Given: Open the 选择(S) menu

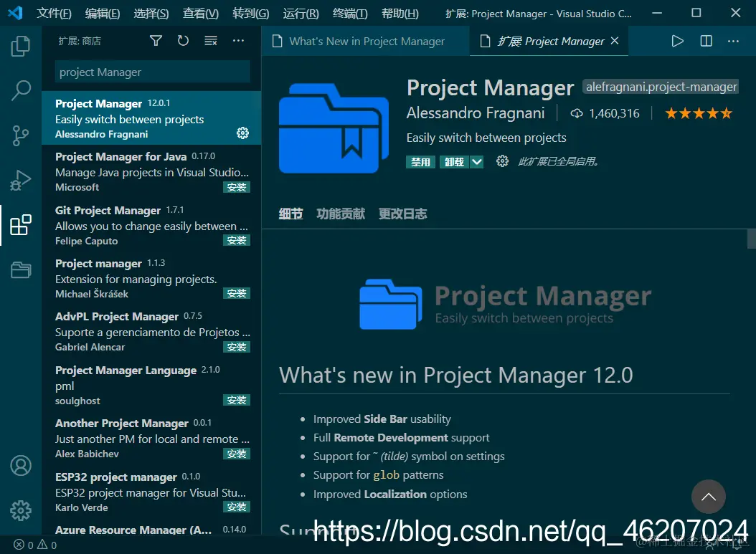Looking at the screenshot, I should (151, 13).
